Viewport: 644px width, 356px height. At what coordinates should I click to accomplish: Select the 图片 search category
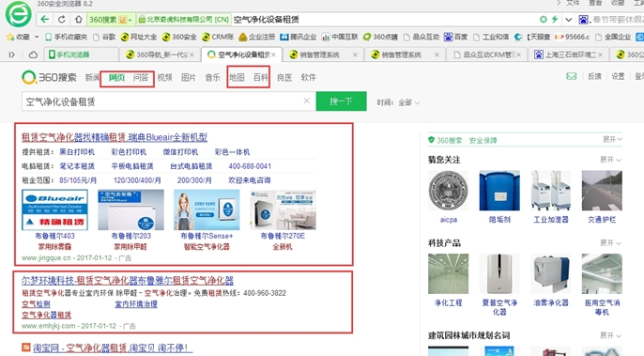[189, 77]
